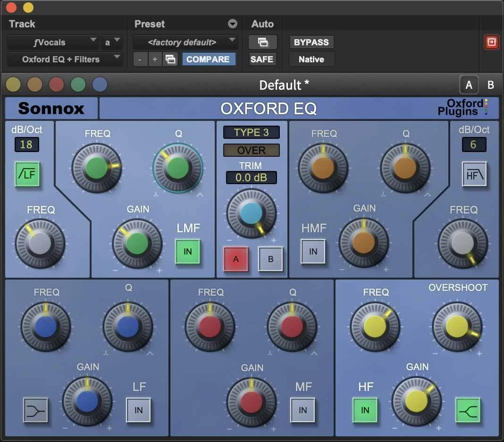The height and width of the screenshot is (442, 504).
Task: Click the Auto plug-in automation enable icon
Action: [x=262, y=42]
